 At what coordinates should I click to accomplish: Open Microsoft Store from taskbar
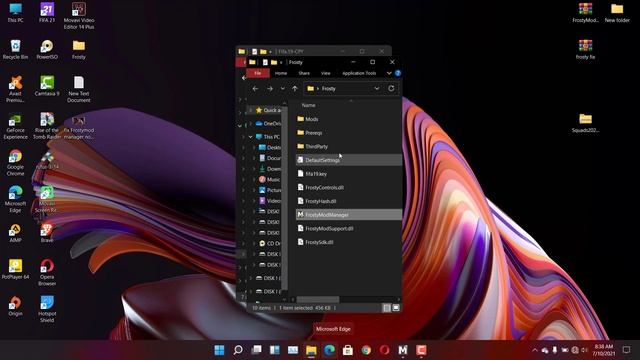click(348, 350)
